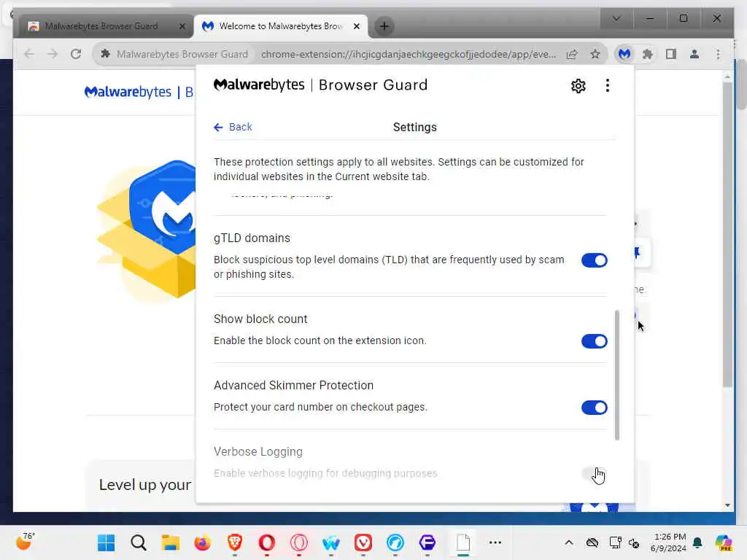747x560 pixels.
Task: Open the notification bell in the taskbar
Action: click(697, 542)
